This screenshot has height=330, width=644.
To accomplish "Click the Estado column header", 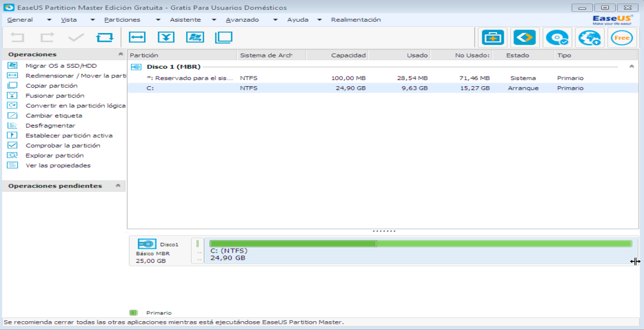I will [x=524, y=55].
